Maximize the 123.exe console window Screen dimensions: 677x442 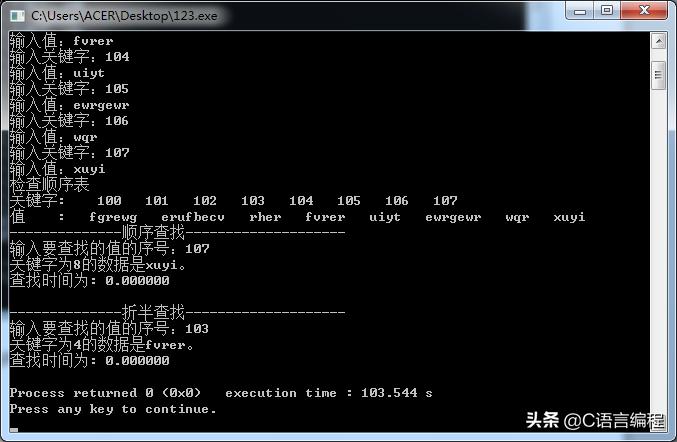607,10
